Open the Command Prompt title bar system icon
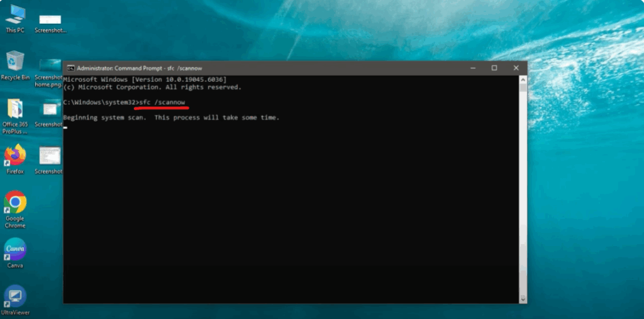The image size is (644, 319). coord(70,68)
